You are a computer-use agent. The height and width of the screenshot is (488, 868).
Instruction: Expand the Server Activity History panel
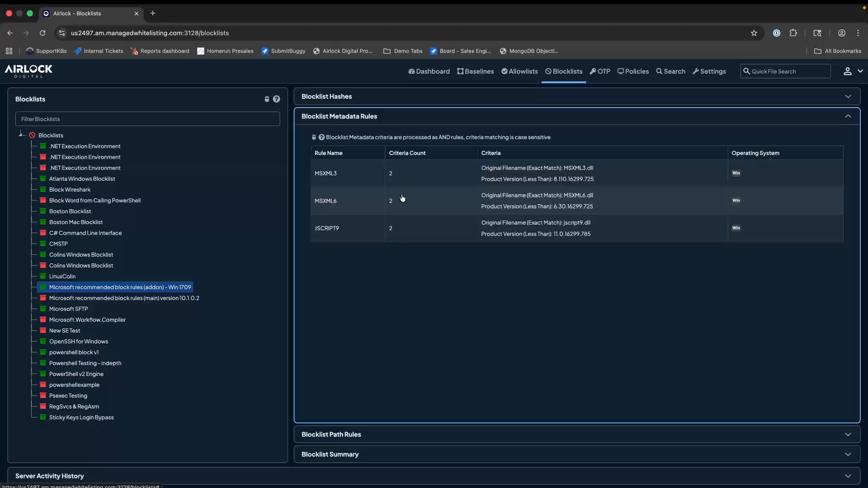(x=848, y=475)
